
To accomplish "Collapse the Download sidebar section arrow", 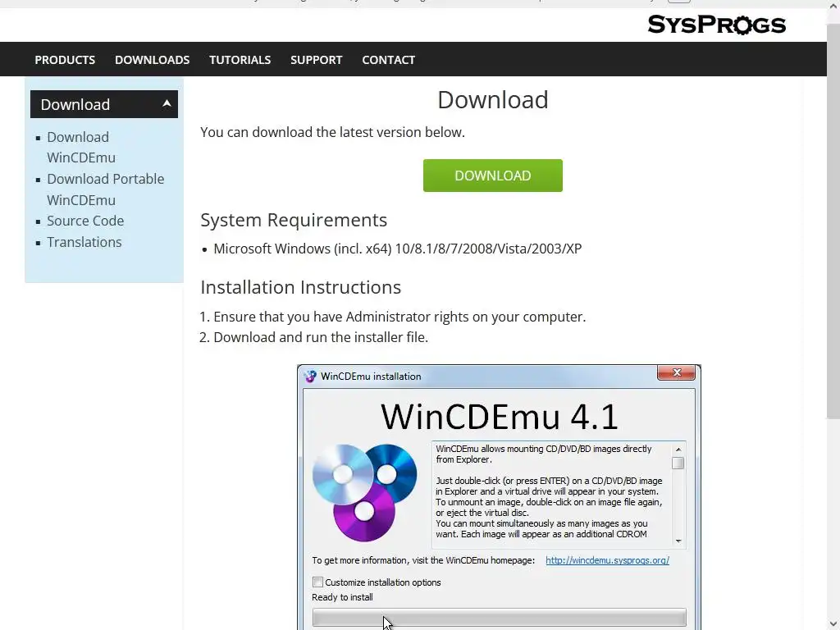I will click(167, 103).
